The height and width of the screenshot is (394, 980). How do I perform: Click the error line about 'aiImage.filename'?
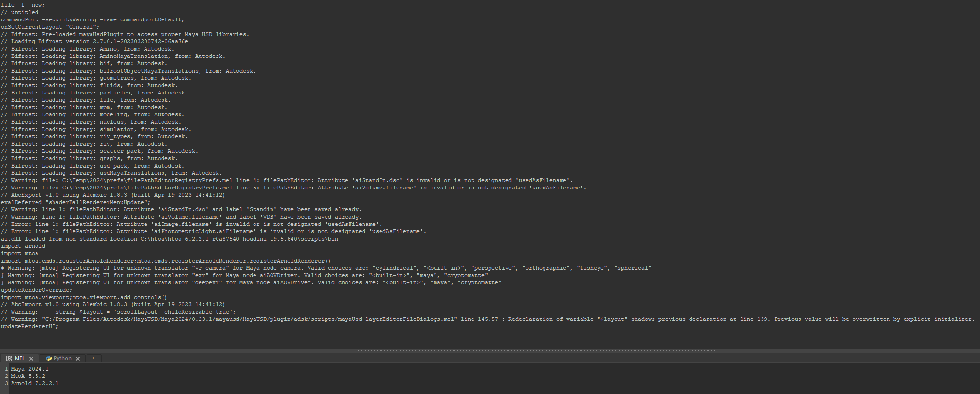(192, 225)
